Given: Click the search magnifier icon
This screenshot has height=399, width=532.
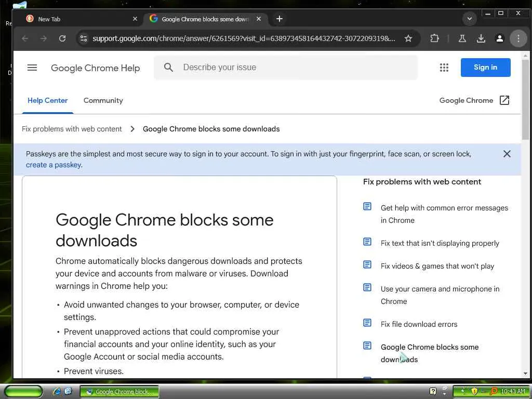Looking at the screenshot, I should (x=168, y=67).
